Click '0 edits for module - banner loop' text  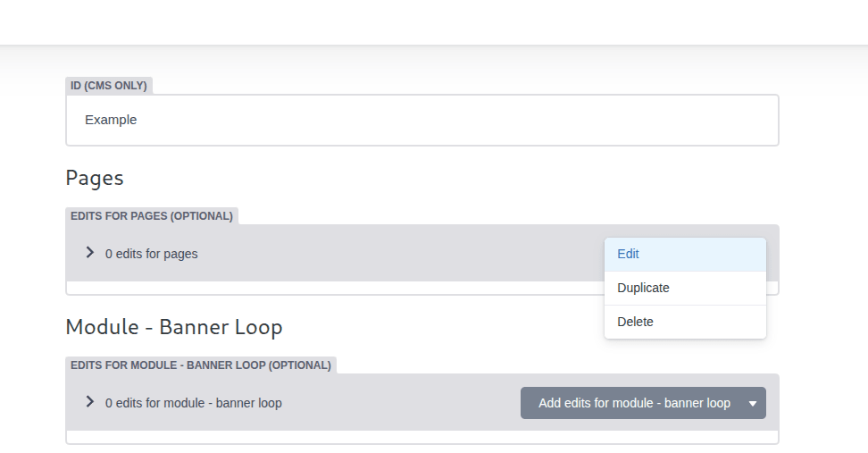coord(193,403)
